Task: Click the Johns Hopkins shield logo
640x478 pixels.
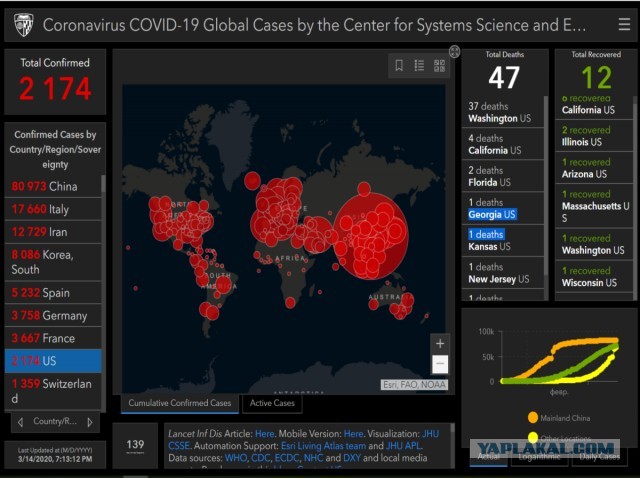Action: coord(23,24)
